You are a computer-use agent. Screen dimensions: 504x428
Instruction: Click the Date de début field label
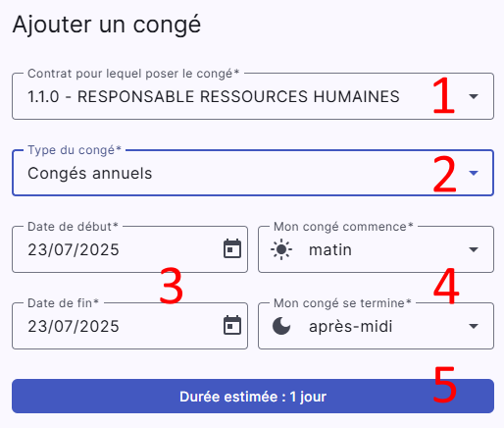click(73, 227)
